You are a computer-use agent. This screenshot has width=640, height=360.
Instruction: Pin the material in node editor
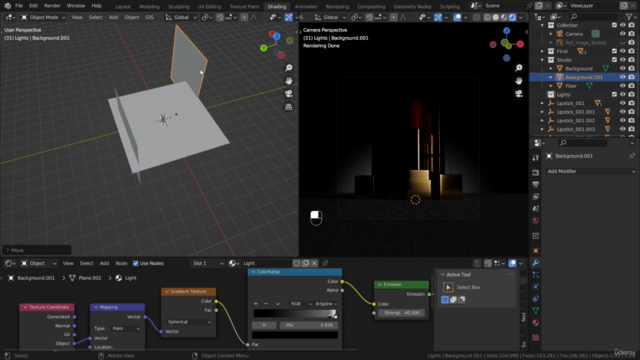(x=325, y=263)
